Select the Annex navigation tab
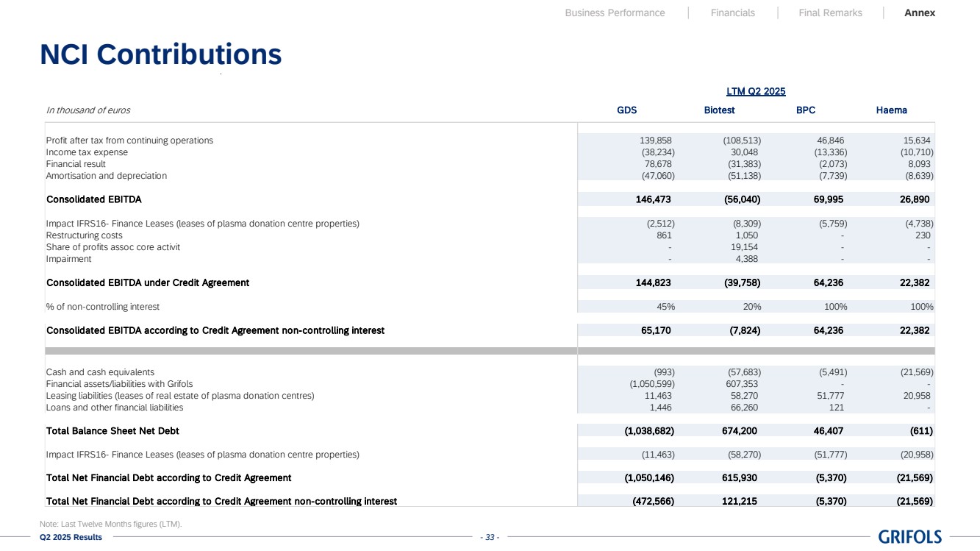Screen dimensions: 980x551 (920, 13)
